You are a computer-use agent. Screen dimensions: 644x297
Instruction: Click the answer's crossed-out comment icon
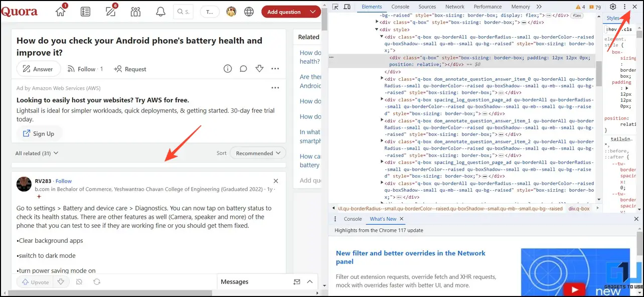point(79,282)
